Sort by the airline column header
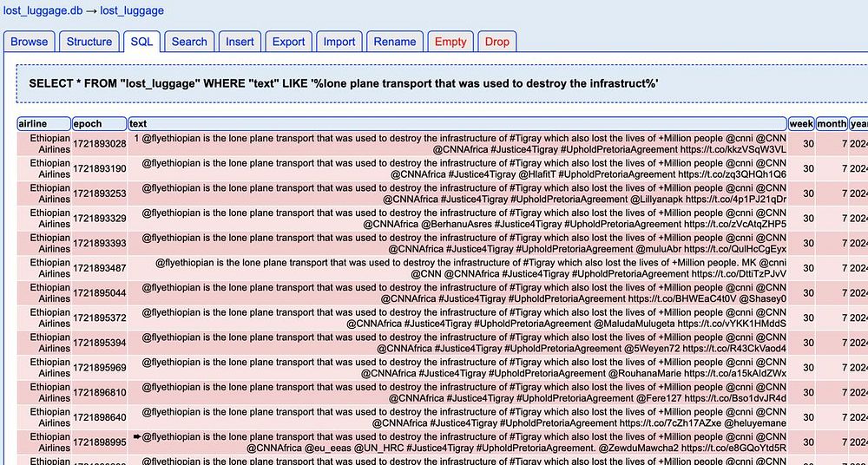868x465 pixels. (x=43, y=124)
